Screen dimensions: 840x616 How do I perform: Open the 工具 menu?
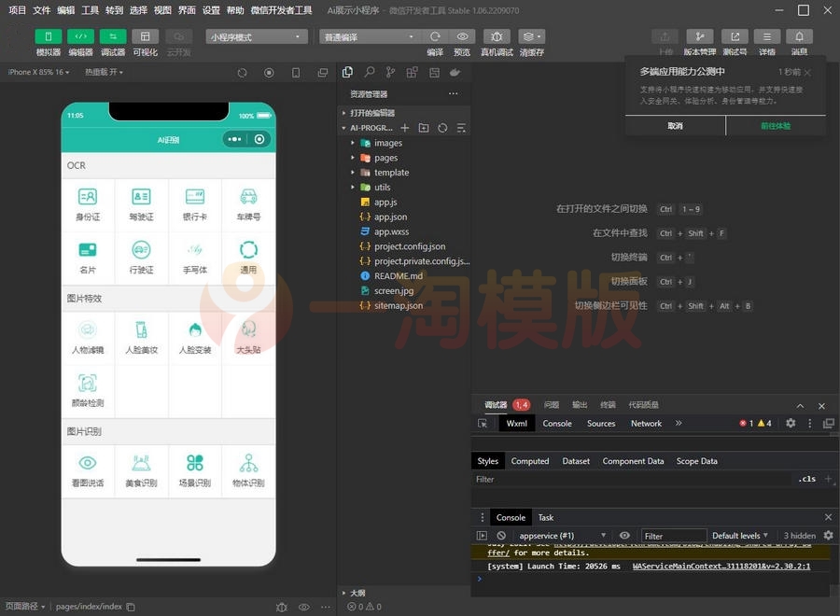point(90,10)
